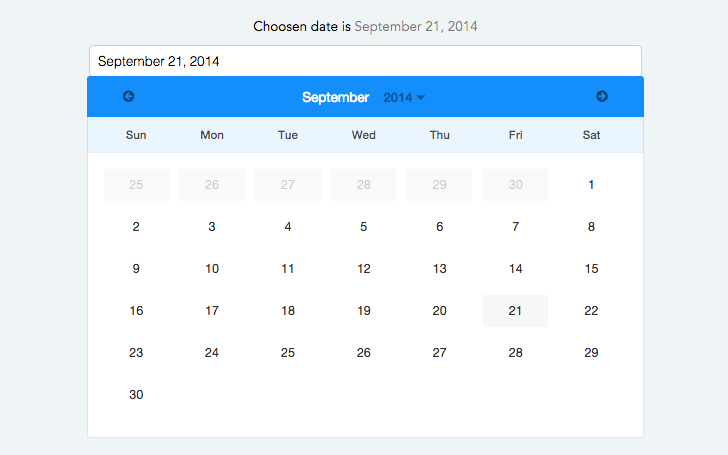Advance to next month with right arrow
This screenshot has height=455, width=728.
point(602,96)
